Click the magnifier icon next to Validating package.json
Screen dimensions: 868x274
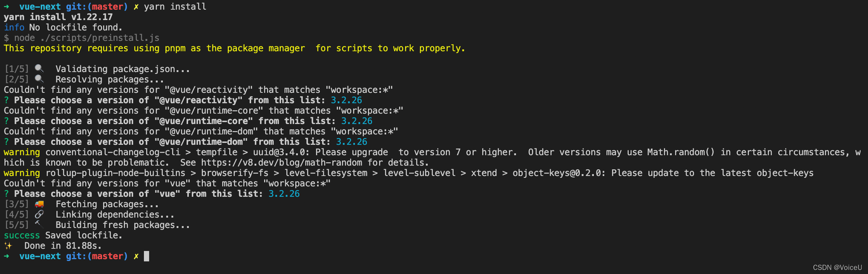pyautogui.click(x=39, y=69)
